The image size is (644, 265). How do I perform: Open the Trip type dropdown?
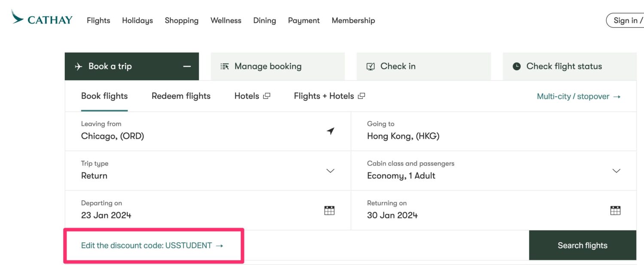point(330,171)
